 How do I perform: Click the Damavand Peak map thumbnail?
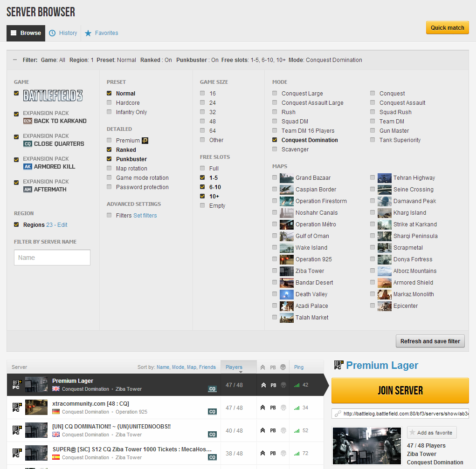point(385,201)
